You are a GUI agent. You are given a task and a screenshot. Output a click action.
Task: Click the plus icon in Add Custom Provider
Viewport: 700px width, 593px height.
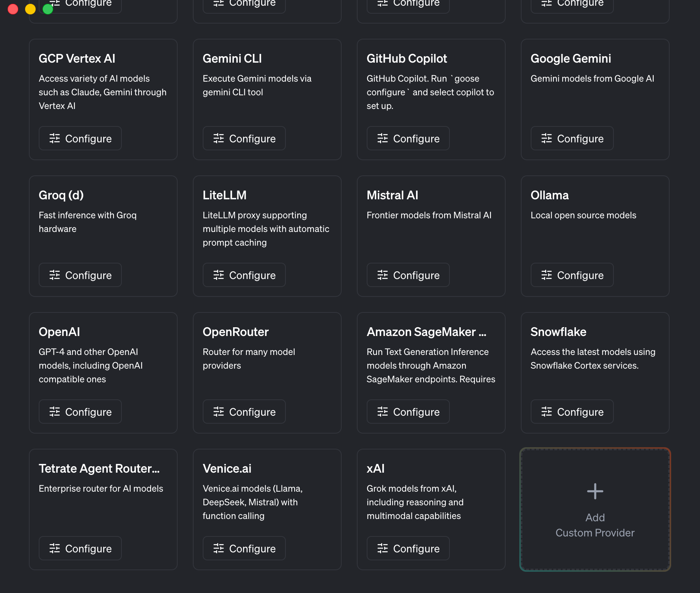tap(595, 490)
